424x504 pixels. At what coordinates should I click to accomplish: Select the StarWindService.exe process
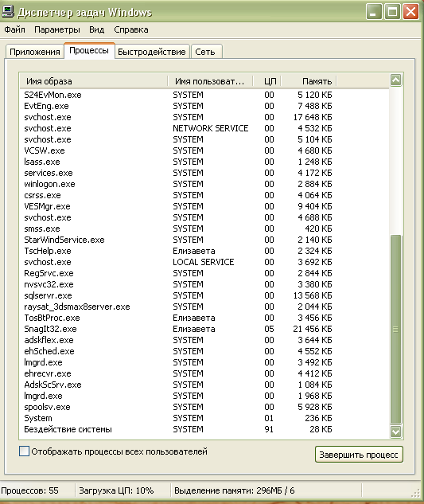tap(204, 240)
